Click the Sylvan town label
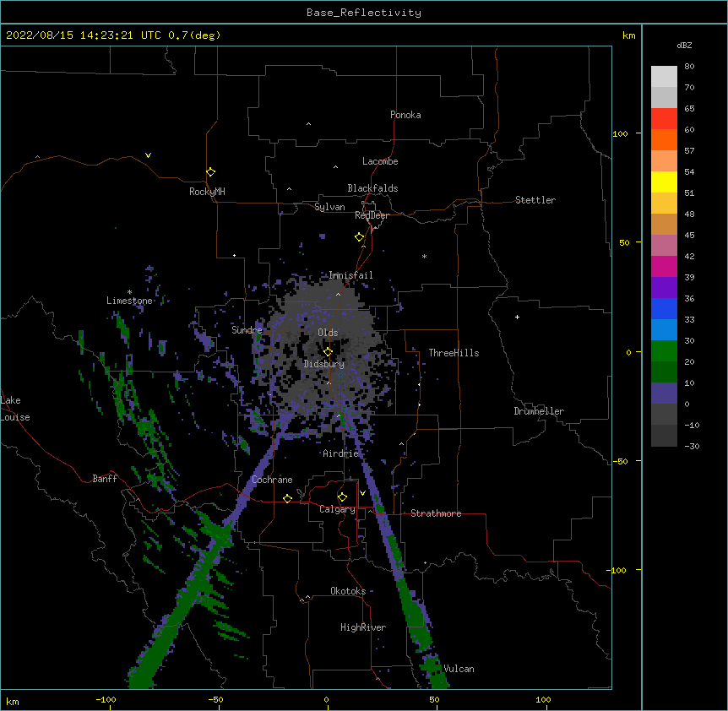Image resolution: width=728 pixels, height=711 pixels. pos(329,207)
